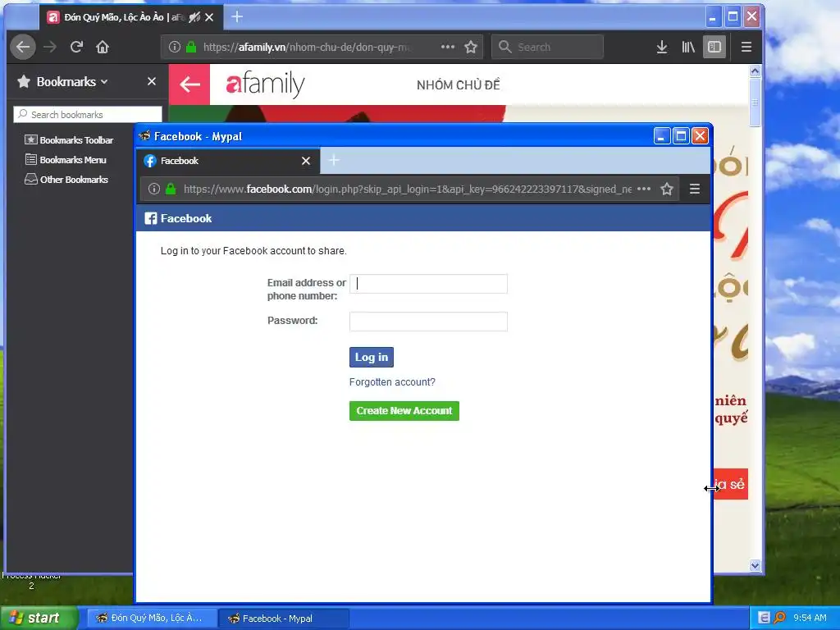
Task: Open a new tab in Facebook Mypal window
Action: (334, 160)
